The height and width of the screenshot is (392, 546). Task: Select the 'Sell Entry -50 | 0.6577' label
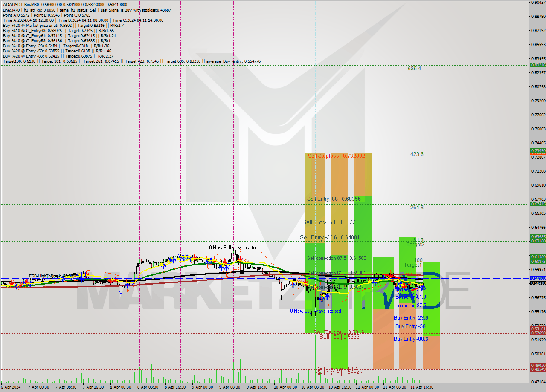[328, 222]
